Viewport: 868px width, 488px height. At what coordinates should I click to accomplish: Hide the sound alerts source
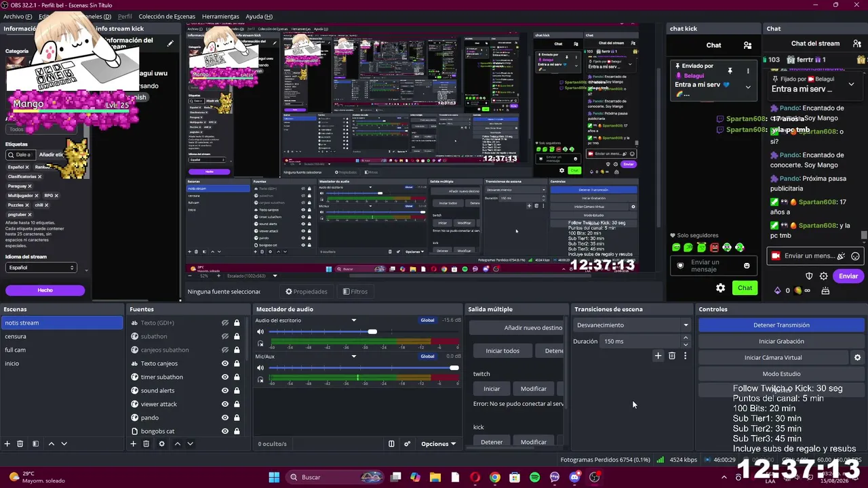225,390
